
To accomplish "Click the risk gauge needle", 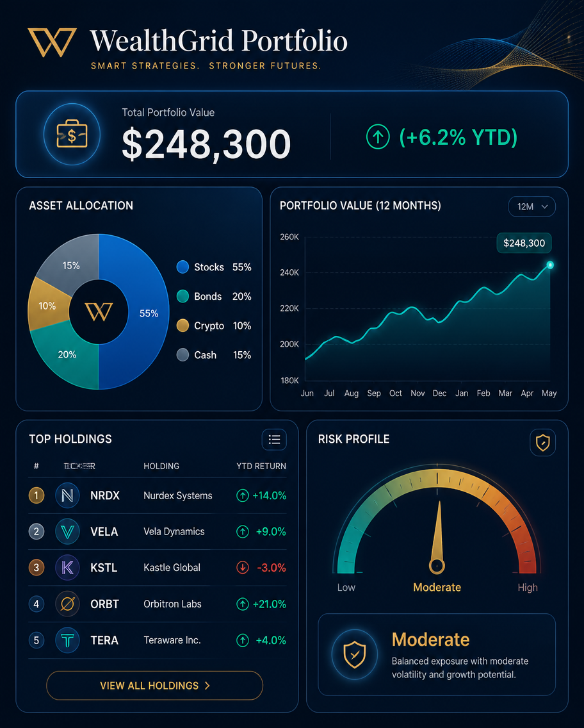I will tap(437, 537).
